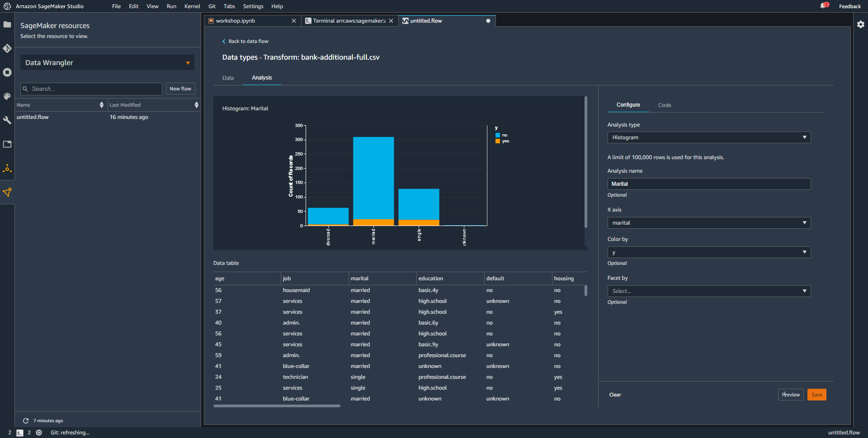The width and height of the screenshot is (868, 438).
Task: Click the data table horizontal scrollbar
Action: tap(277, 406)
